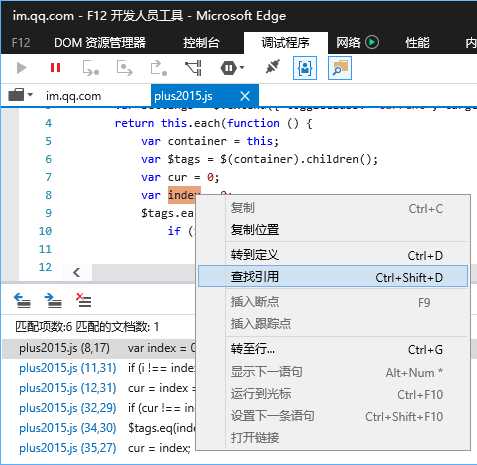Image resolution: width=477 pixels, height=465 pixels.
Task: Open the 网络 tab
Action: pyautogui.click(x=348, y=43)
